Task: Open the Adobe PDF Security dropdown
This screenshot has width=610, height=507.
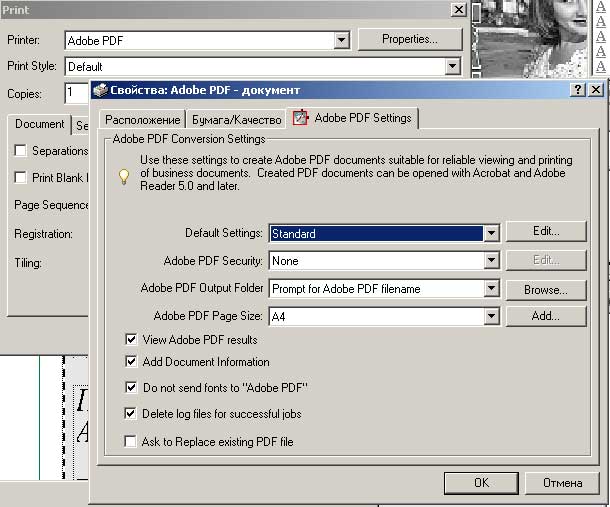Action: pyautogui.click(x=491, y=260)
